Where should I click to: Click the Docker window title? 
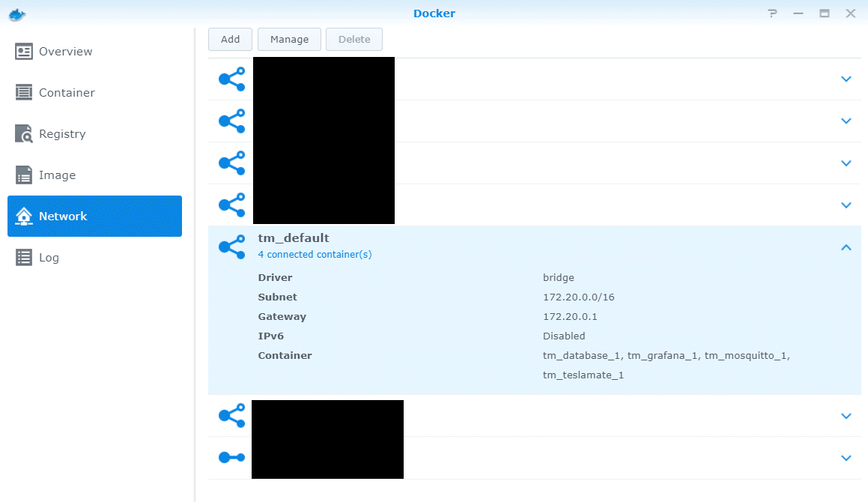click(x=434, y=13)
